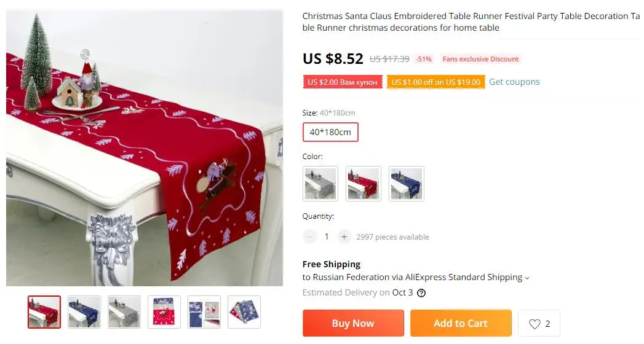Choose the red table runner color
Screen dimensions: 644x344
[x=364, y=184]
